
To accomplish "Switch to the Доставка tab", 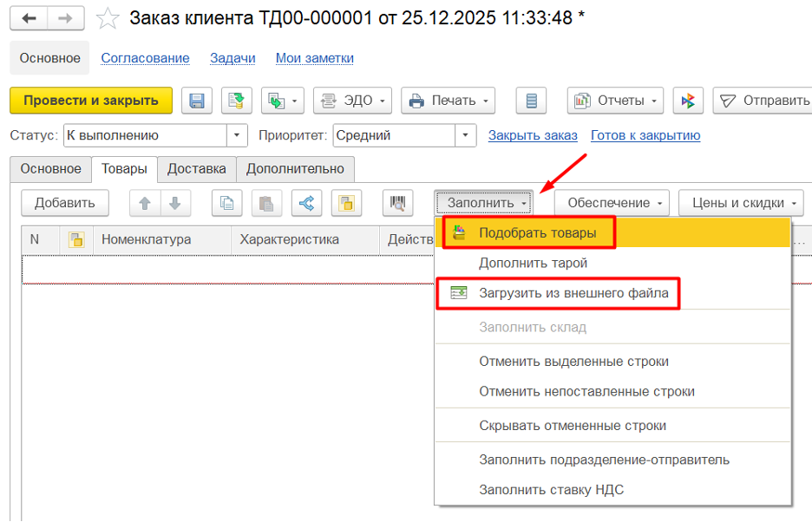I will [196, 169].
